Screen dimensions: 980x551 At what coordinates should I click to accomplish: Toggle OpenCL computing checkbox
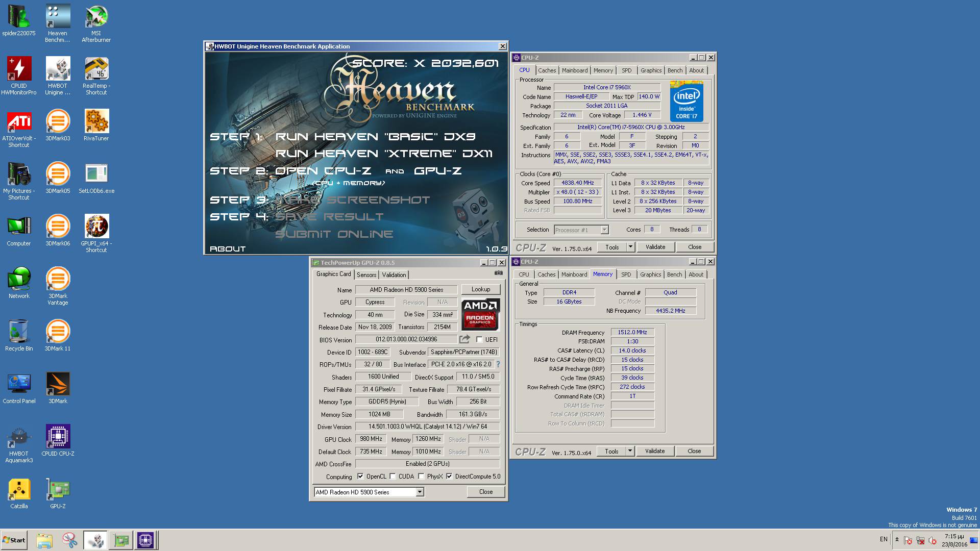(360, 477)
